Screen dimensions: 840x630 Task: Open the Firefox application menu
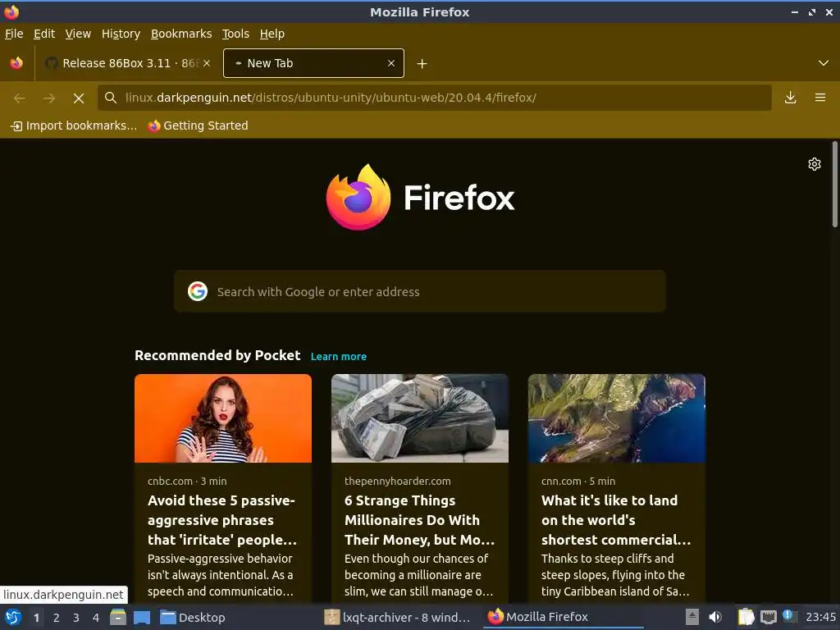click(x=819, y=98)
